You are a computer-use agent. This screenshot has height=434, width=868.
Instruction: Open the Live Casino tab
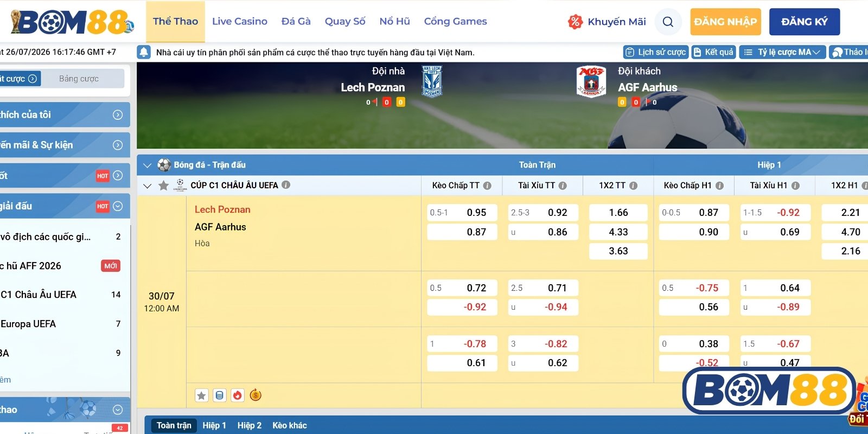click(240, 22)
